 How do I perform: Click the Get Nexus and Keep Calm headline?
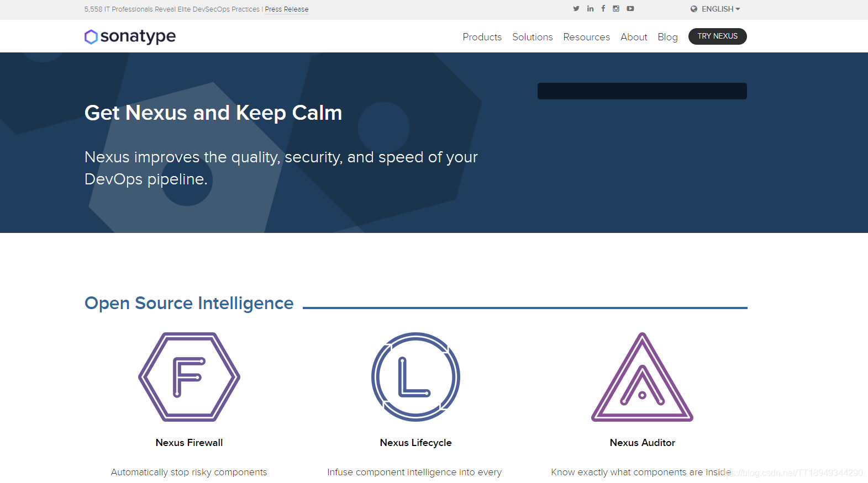point(213,113)
